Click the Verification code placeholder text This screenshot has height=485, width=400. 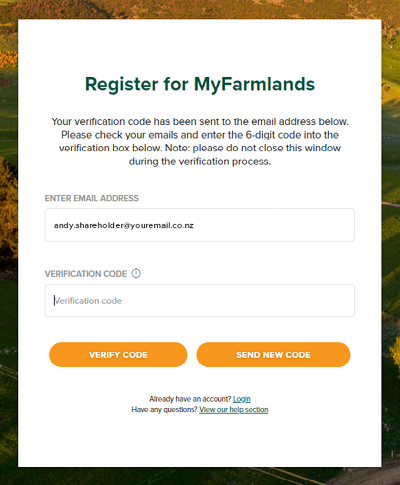[x=88, y=301]
